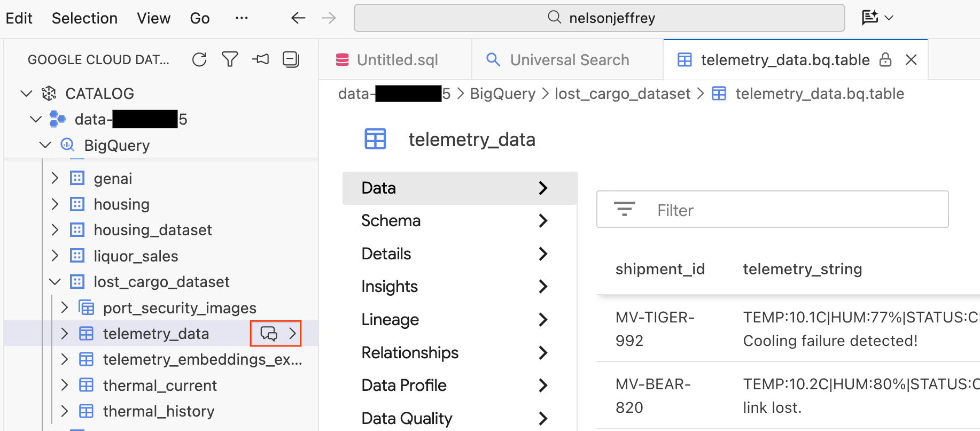
Task: Click the telemetry_string column header
Action: point(803,268)
